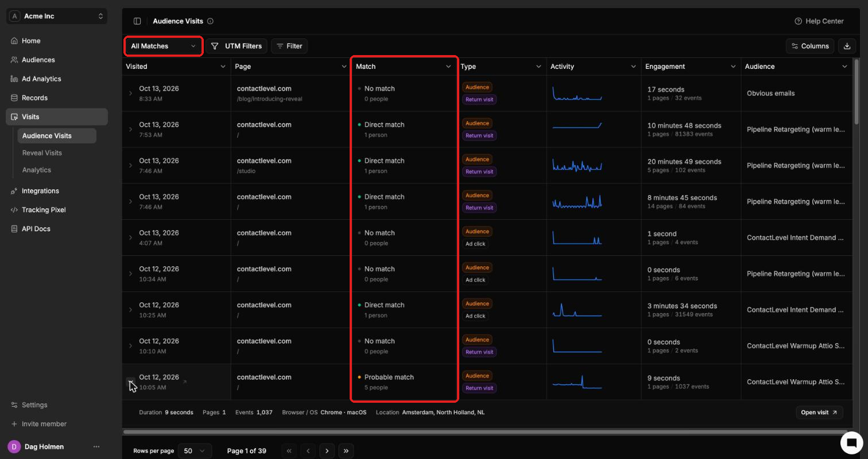Viewport: 868px width, 459px height.
Task: Open the Acme Inc workspace switcher
Action: click(57, 16)
